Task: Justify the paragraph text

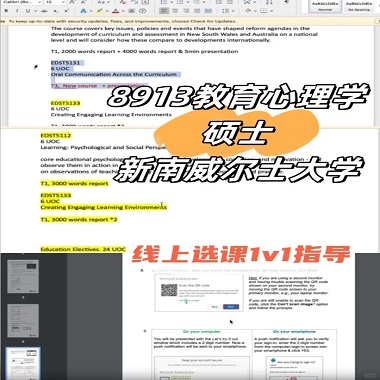Action: coord(197,11)
